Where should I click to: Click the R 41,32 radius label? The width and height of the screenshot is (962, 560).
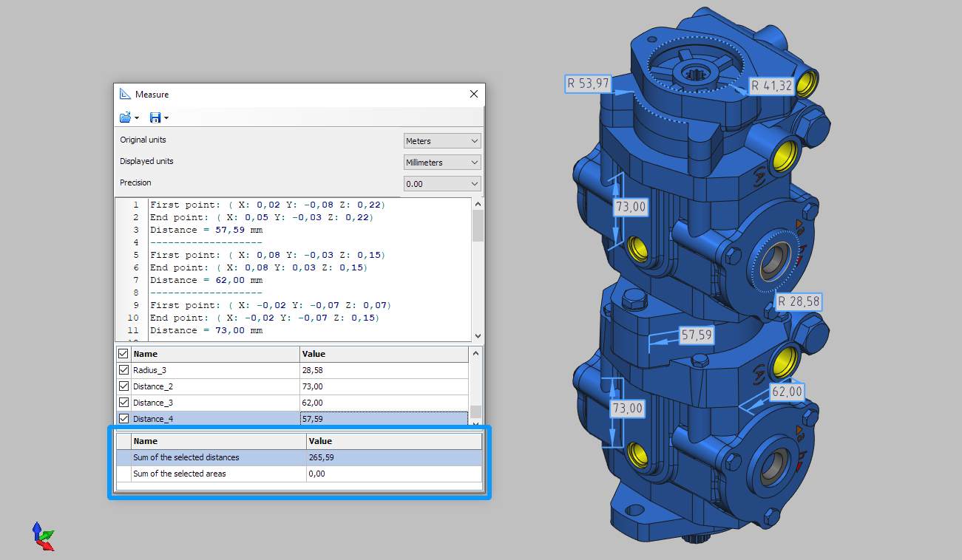pos(770,86)
